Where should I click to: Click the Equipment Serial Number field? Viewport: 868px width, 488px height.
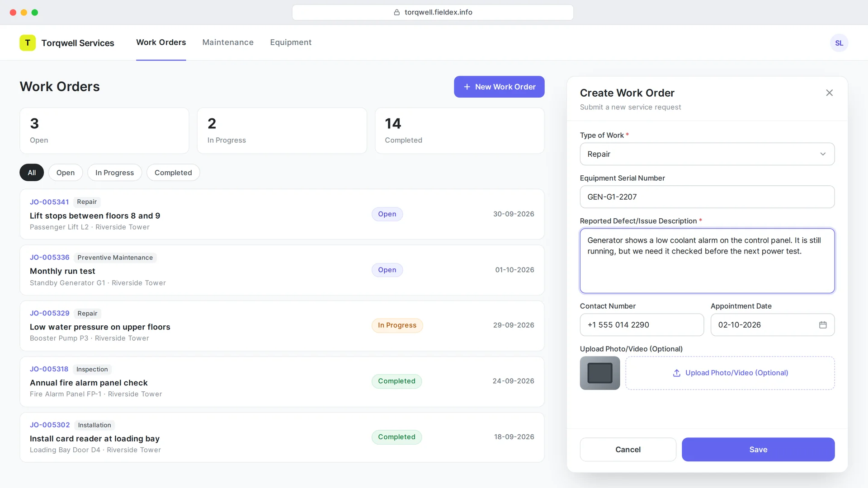[x=707, y=197]
